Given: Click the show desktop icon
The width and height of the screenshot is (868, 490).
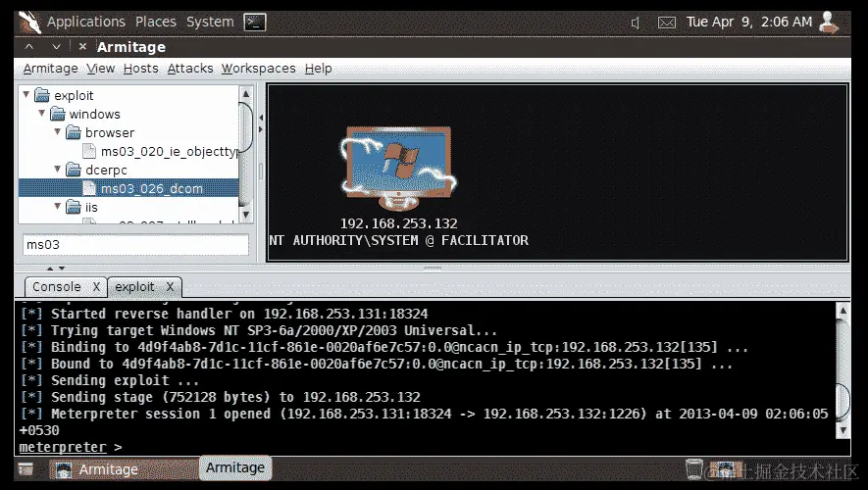Looking at the screenshot, I should click(26, 469).
